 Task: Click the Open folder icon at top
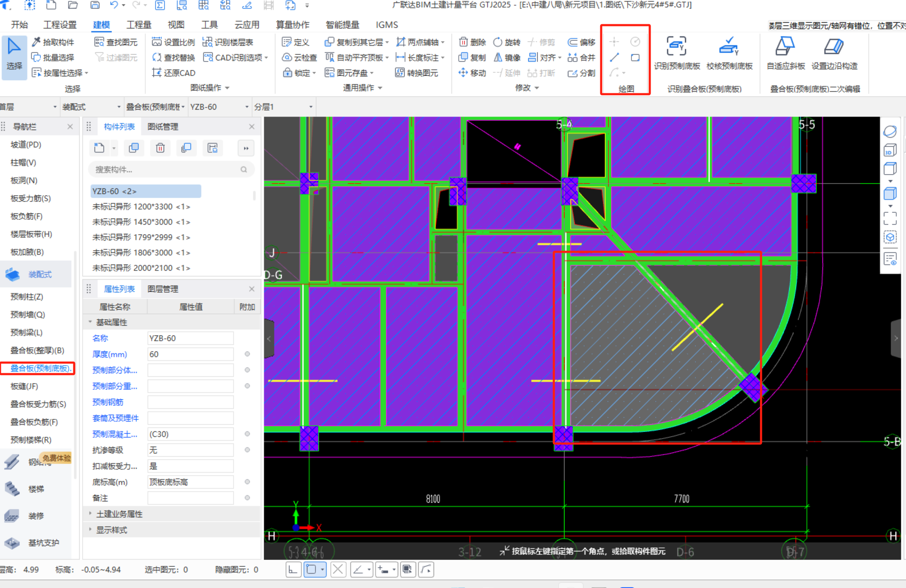coord(73,5)
